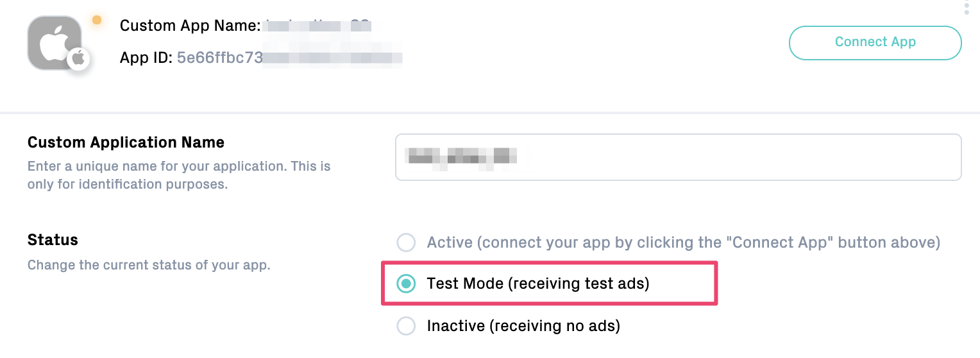Click the "Custom App Name:" label text
The height and width of the screenshot is (358, 980).
tap(190, 26)
